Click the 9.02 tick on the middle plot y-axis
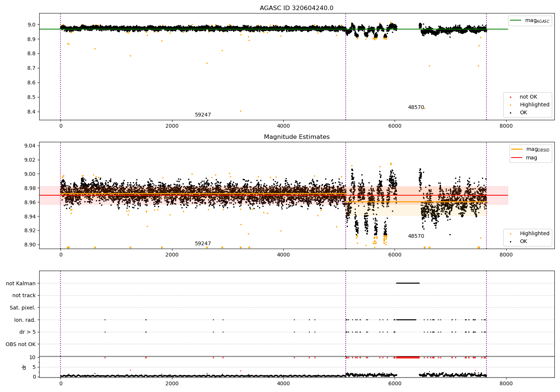The width and height of the screenshot is (560, 392). click(30, 160)
